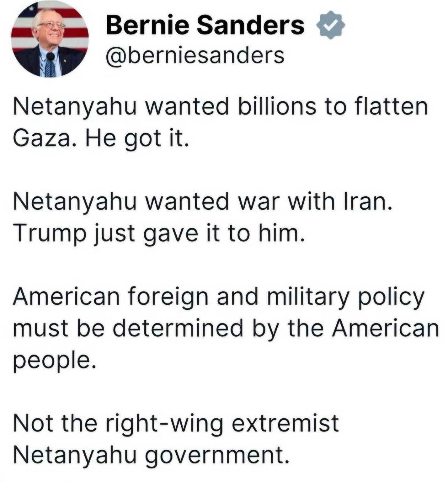Click the word "people." in the tweet
This screenshot has width=448, height=482.
(54, 361)
